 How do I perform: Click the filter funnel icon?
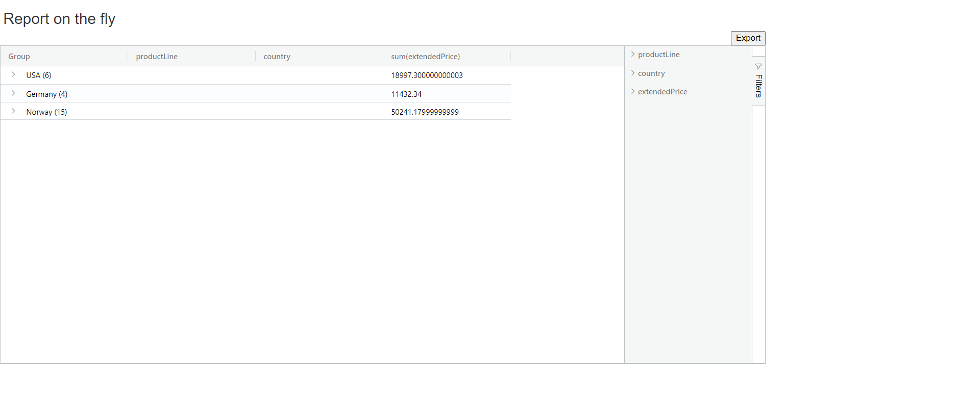tap(758, 66)
